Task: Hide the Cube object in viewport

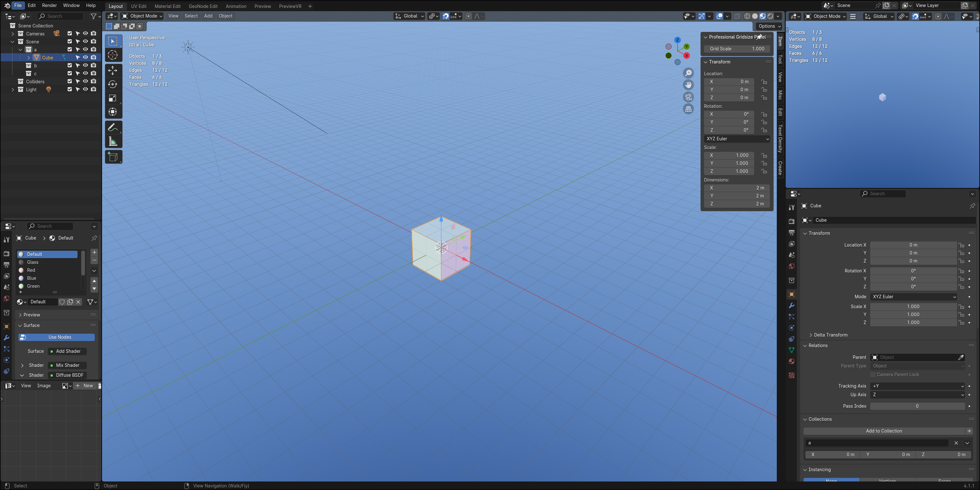Action: [85, 57]
